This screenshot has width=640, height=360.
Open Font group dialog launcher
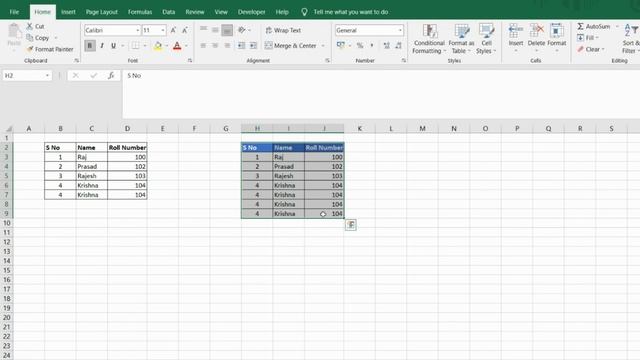click(x=190, y=60)
